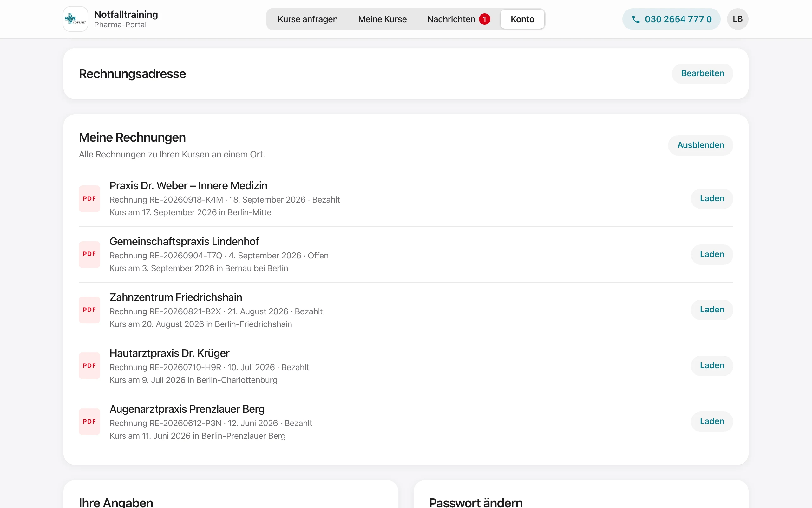Open the LB user avatar

(x=737, y=19)
